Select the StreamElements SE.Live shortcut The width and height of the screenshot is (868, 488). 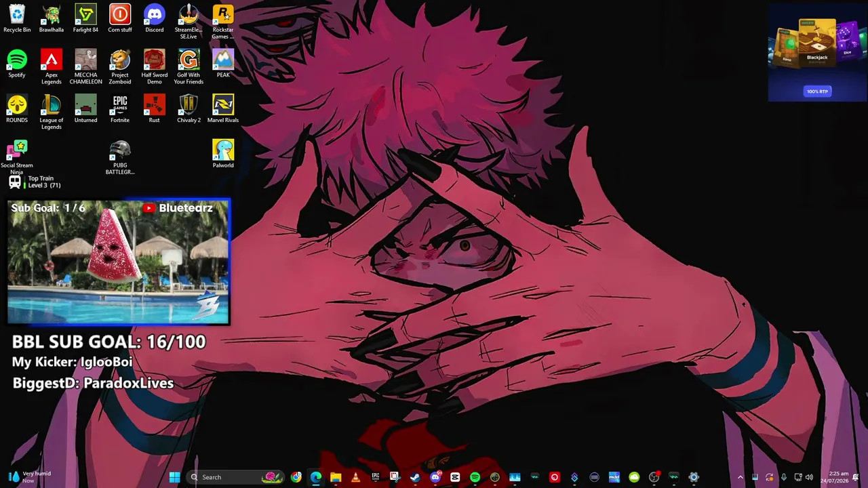click(x=189, y=22)
